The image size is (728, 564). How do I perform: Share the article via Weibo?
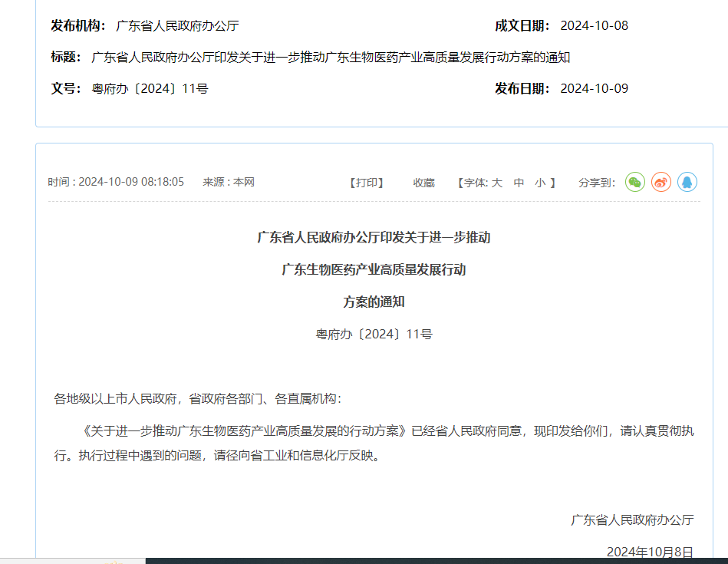click(660, 183)
